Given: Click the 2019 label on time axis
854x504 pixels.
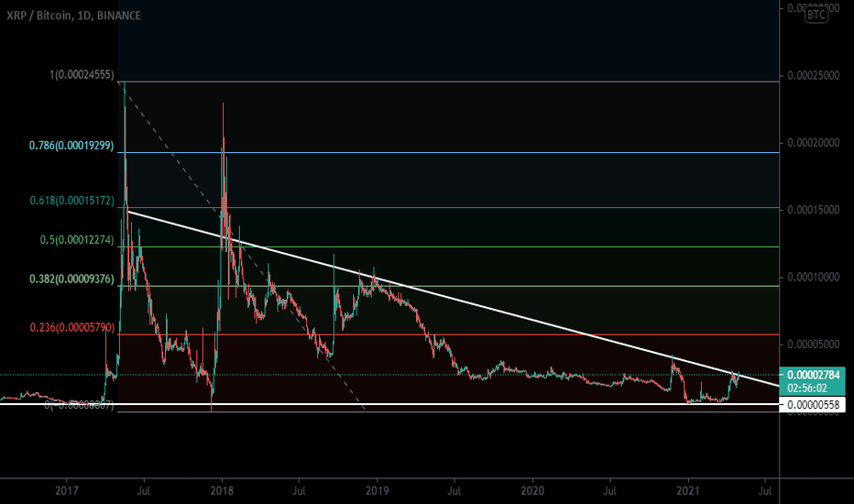Looking at the screenshot, I should point(377,491).
